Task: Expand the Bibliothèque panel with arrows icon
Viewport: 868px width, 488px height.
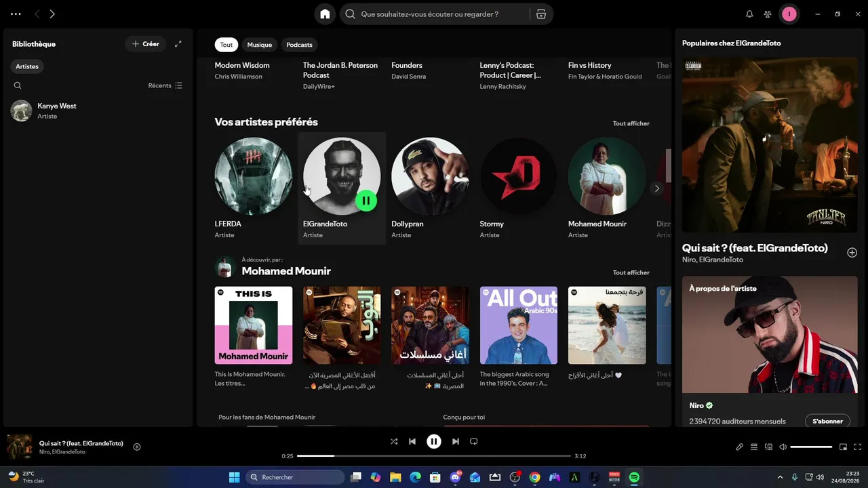Action: coord(178,44)
